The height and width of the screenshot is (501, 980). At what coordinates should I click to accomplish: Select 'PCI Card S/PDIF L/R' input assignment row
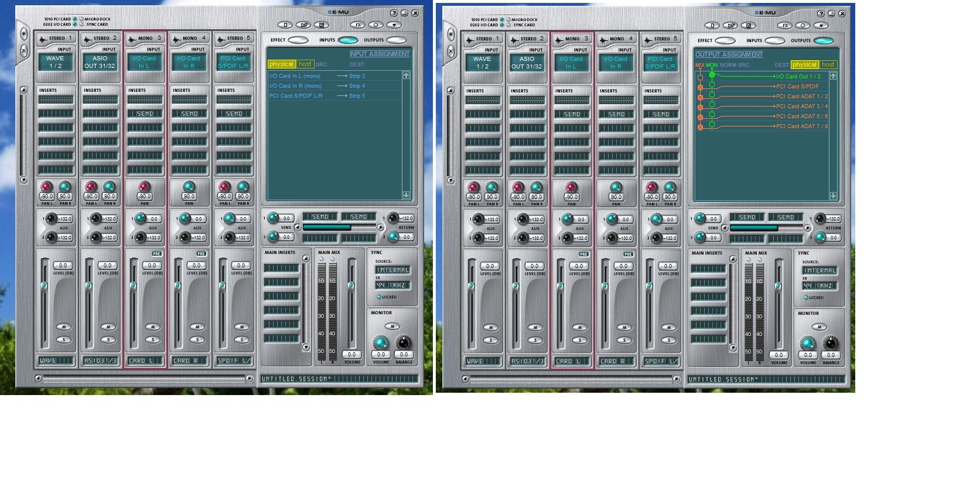click(x=334, y=96)
